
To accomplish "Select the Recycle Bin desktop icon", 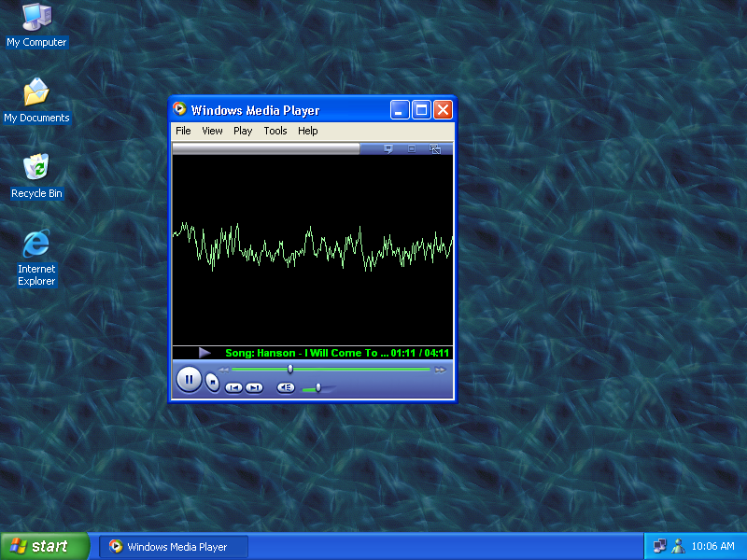I will tap(36, 169).
